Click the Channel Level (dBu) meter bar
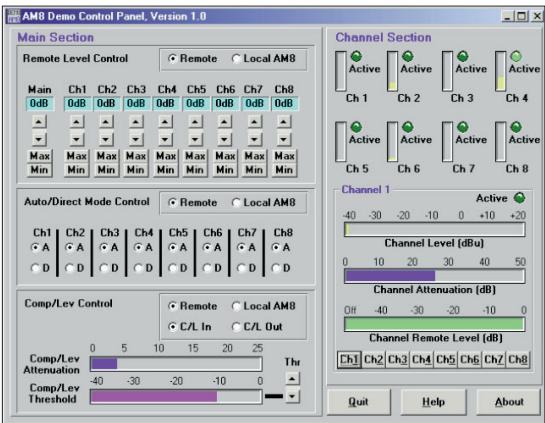 (434, 229)
